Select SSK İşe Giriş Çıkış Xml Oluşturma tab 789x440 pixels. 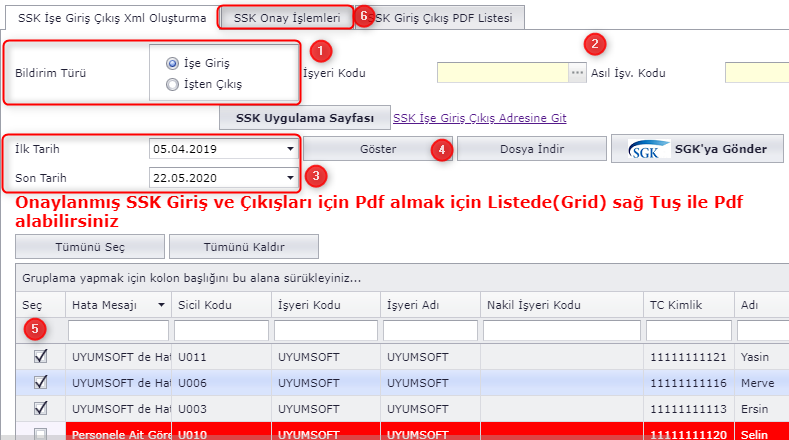click(x=112, y=18)
